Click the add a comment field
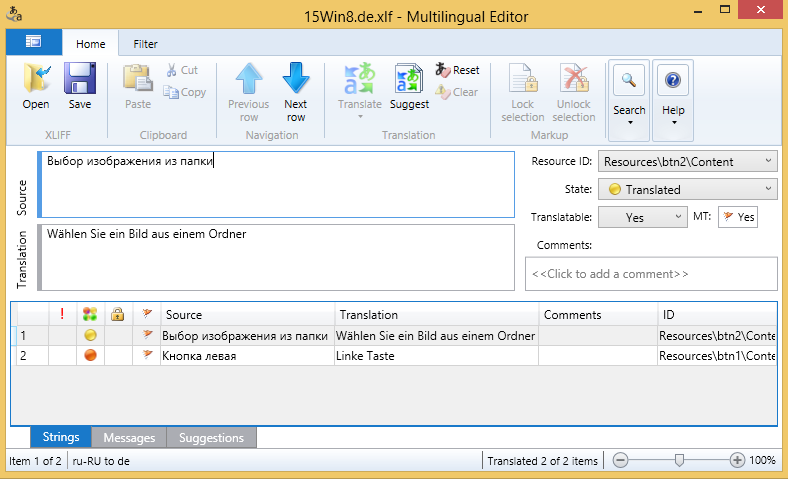 [x=651, y=274]
